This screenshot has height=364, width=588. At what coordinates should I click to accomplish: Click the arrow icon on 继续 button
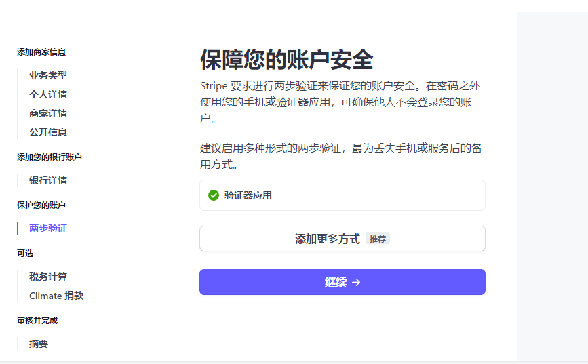click(356, 282)
